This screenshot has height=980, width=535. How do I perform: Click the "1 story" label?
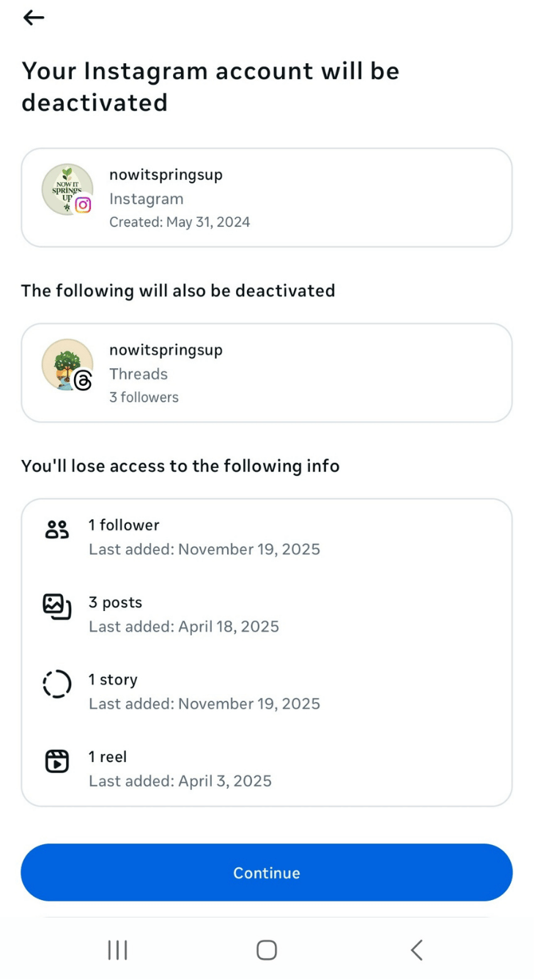(113, 680)
